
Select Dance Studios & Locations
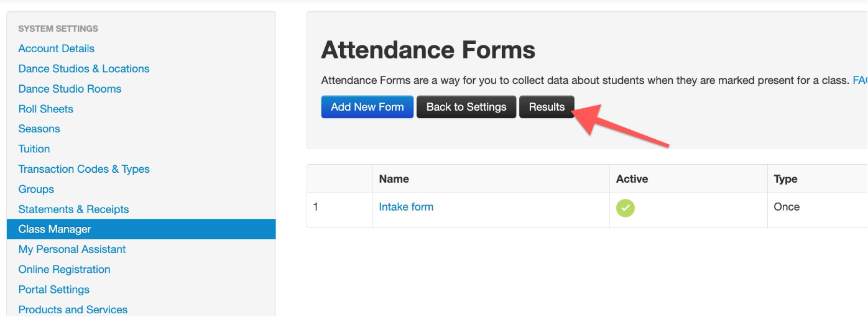point(84,68)
